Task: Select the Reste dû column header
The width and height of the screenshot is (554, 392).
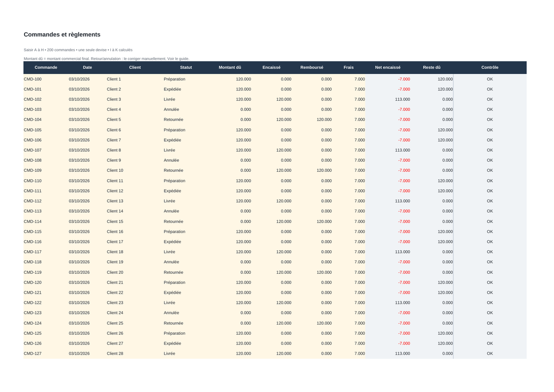Action: (x=432, y=67)
